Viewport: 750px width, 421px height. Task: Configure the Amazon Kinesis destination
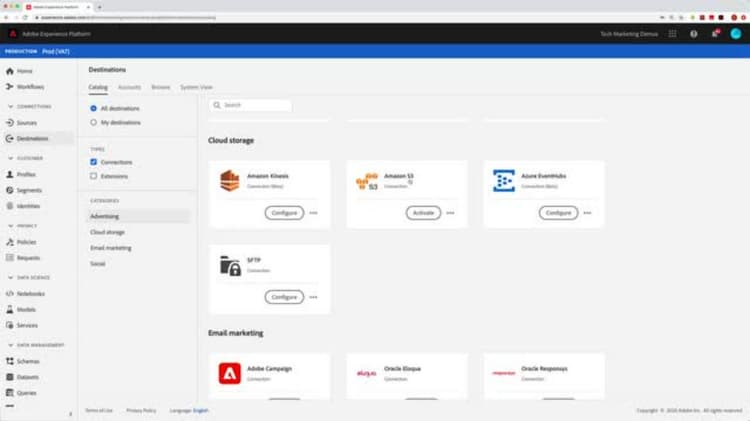point(284,213)
